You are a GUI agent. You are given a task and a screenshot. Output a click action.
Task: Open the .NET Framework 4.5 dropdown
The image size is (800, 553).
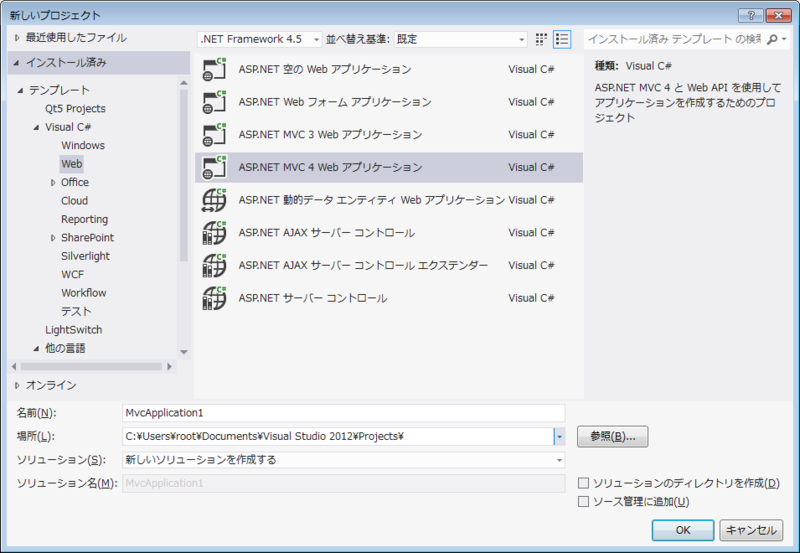coord(260,39)
